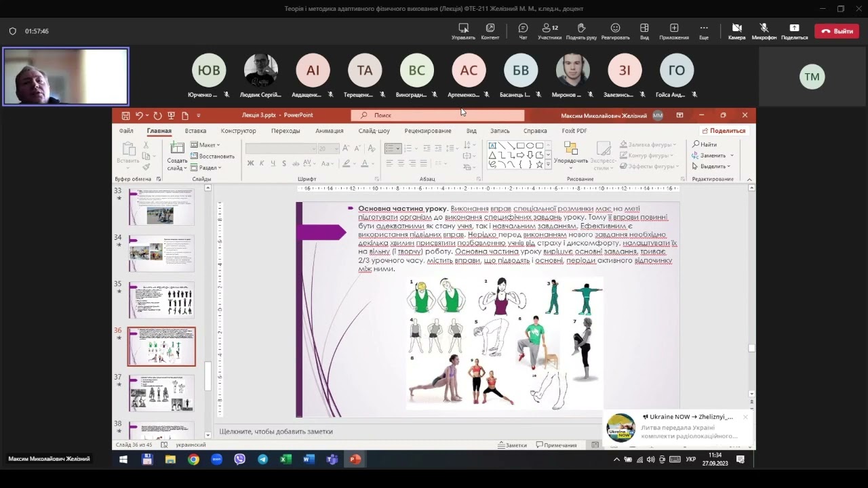Image resolution: width=868 pixels, height=488 pixels.
Task: Click the Найти find button
Action: pos(705,145)
